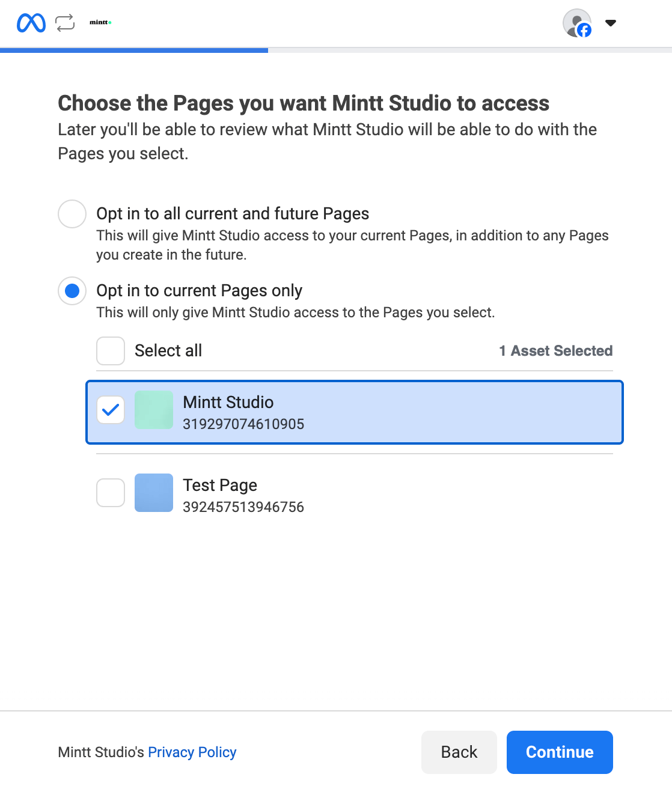This screenshot has width=672, height=792.
Task: Open Mintt Studio's Privacy Policy
Action: pyautogui.click(x=192, y=752)
